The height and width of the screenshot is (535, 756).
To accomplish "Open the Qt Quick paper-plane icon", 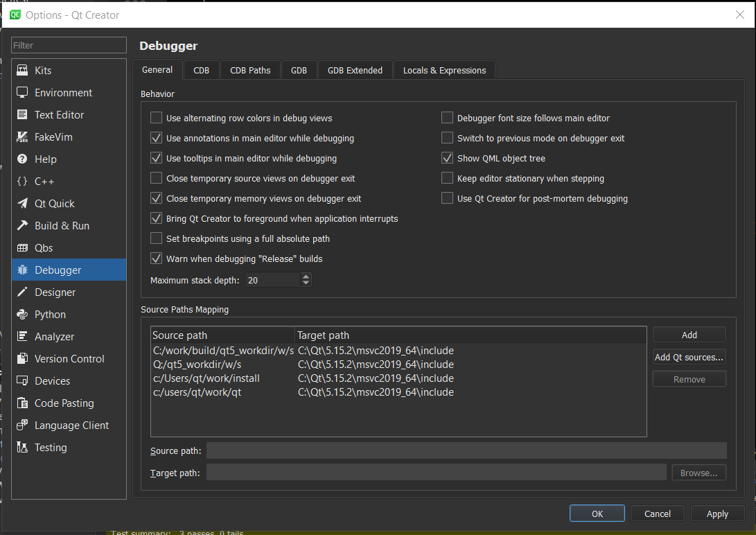I will (22, 203).
